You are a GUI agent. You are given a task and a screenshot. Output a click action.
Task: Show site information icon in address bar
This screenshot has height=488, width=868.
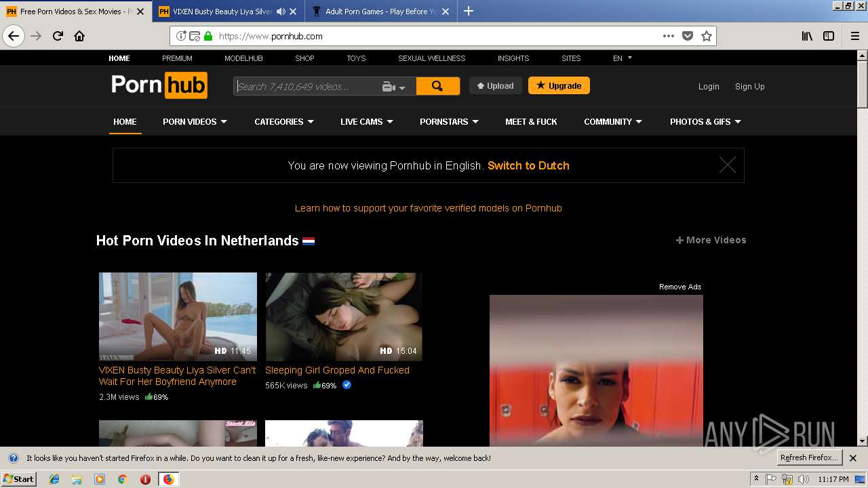pyautogui.click(x=181, y=36)
